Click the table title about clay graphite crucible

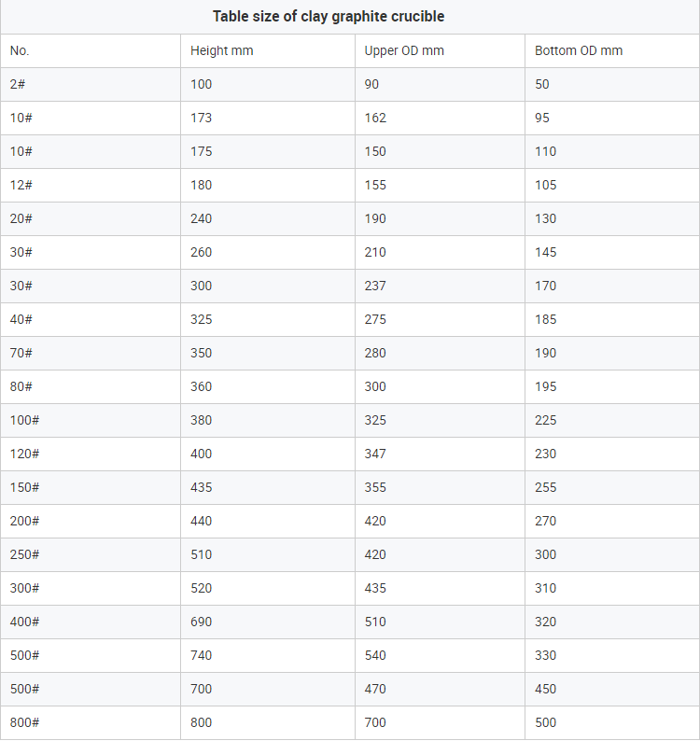click(329, 17)
